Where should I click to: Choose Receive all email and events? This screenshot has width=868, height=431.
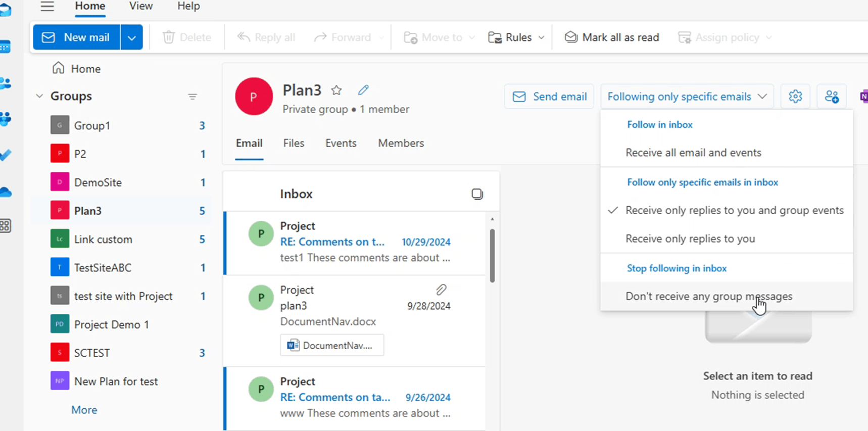(727, 153)
